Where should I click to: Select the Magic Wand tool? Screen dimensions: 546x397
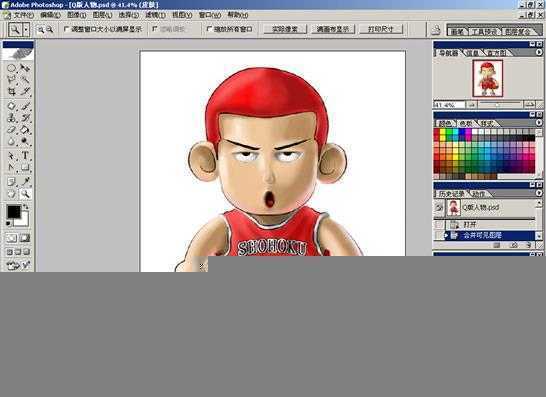pos(24,80)
